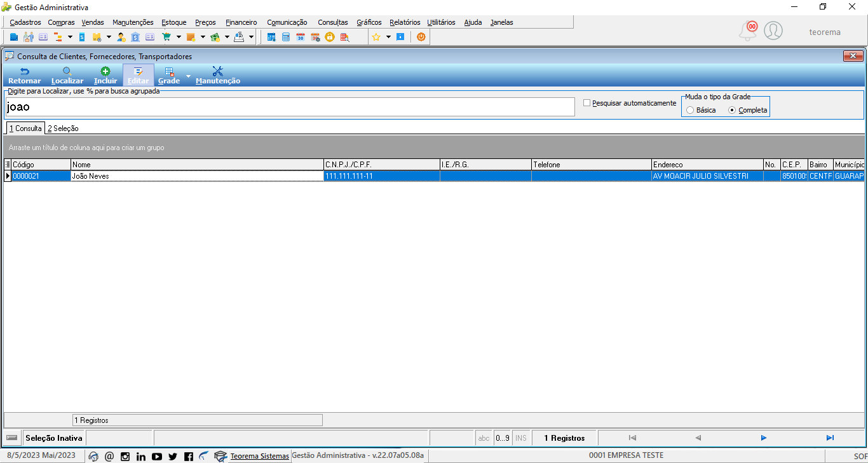
Task: Click the Instagram icon in status bar
Action: click(125, 456)
